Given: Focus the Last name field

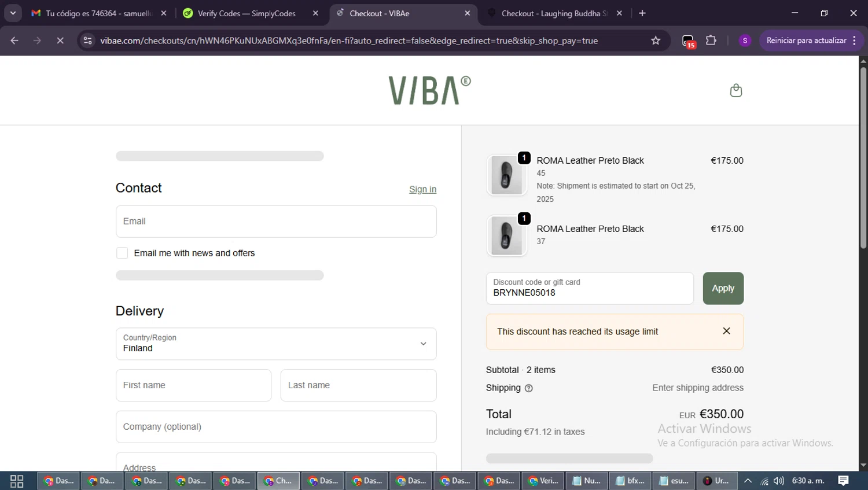Looking at the screenshot, I should click(358, 385).
